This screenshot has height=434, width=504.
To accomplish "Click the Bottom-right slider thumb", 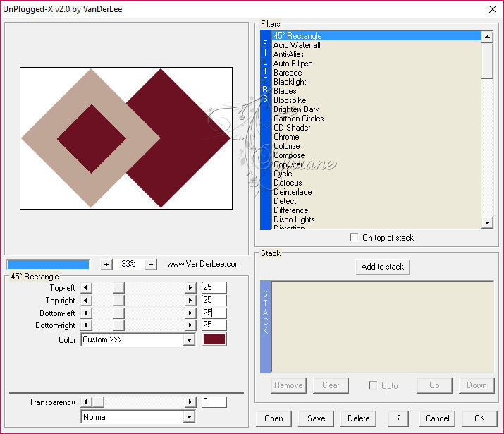I will pos(118,325).
